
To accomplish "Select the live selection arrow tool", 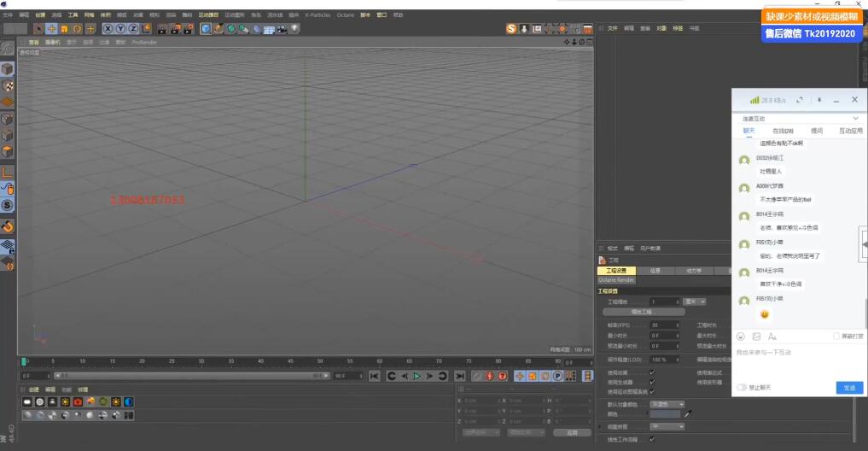I will pyautogui.click(x=38, y=29).
